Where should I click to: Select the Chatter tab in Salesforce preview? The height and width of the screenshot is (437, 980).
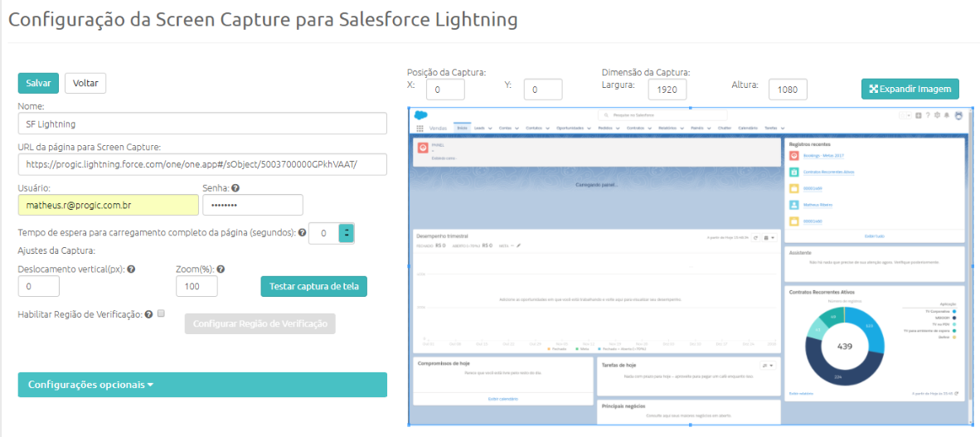click(x=725, y=129)
